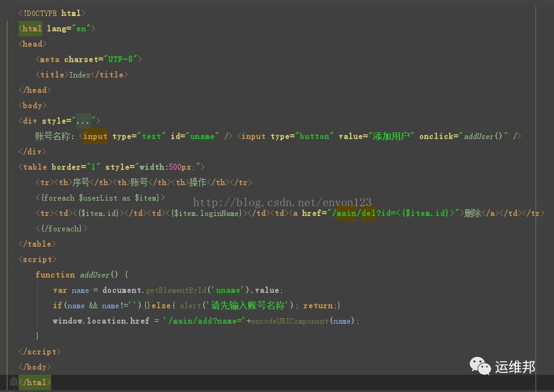Click the highlighted 'del' in href path
The image size is (554, 392).
(369, 214)
